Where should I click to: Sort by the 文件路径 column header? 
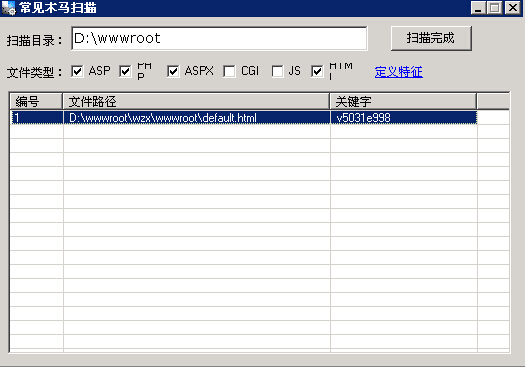196,101
